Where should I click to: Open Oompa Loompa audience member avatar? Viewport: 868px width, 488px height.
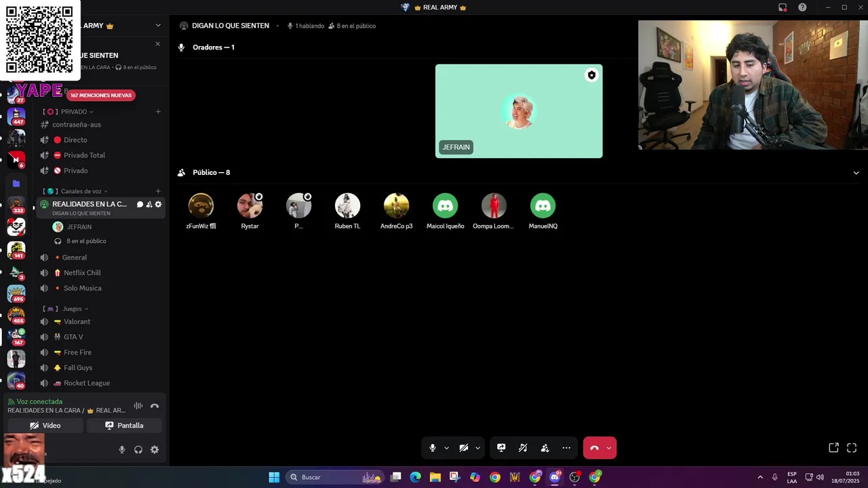pyautogui.click(x=494, y=205)
